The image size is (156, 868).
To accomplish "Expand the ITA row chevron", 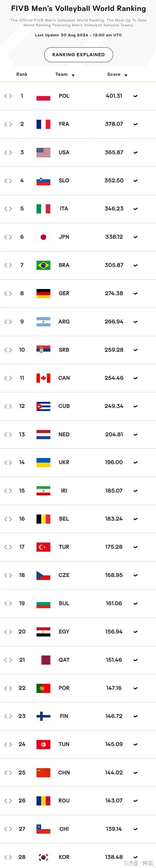I will click(135, 209).
